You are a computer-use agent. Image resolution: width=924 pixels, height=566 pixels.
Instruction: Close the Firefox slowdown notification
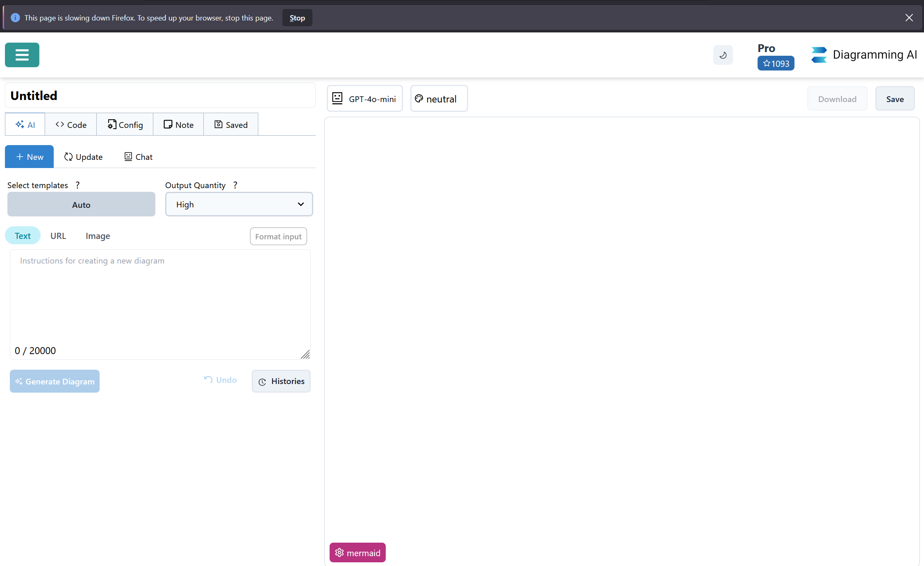909,18
